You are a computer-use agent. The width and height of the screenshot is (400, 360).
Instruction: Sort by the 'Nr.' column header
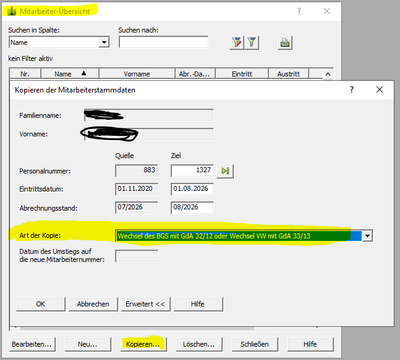point(25,74)
